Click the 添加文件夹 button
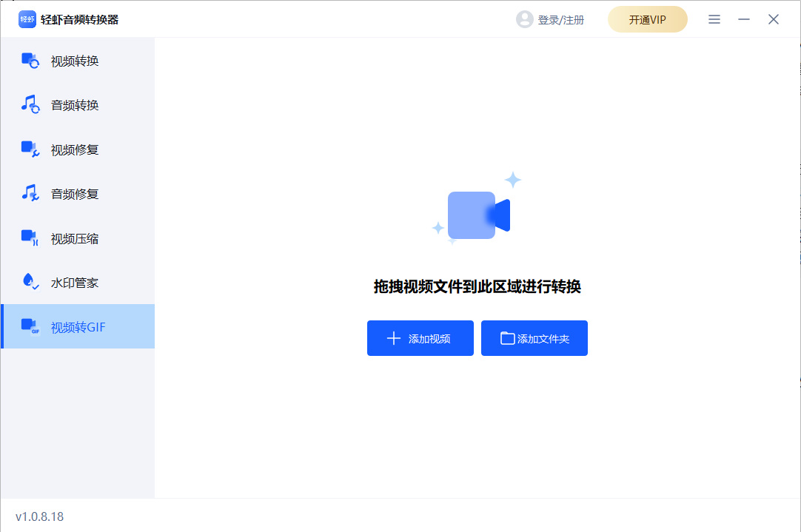801x532 pixels. (x=534, y=338)
